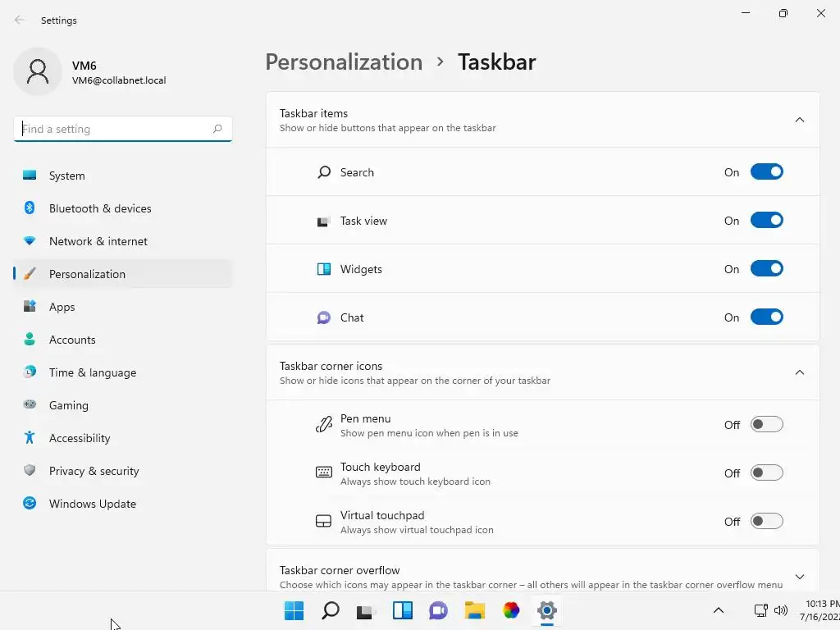Open Task view from the taskbar
This screenshot has height=630, width=840.
(365, 611)
